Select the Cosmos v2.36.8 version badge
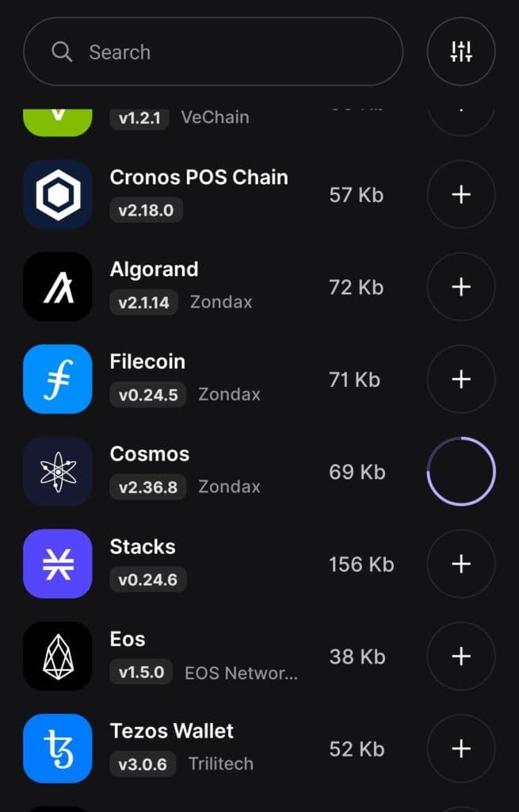 (148, 487)
